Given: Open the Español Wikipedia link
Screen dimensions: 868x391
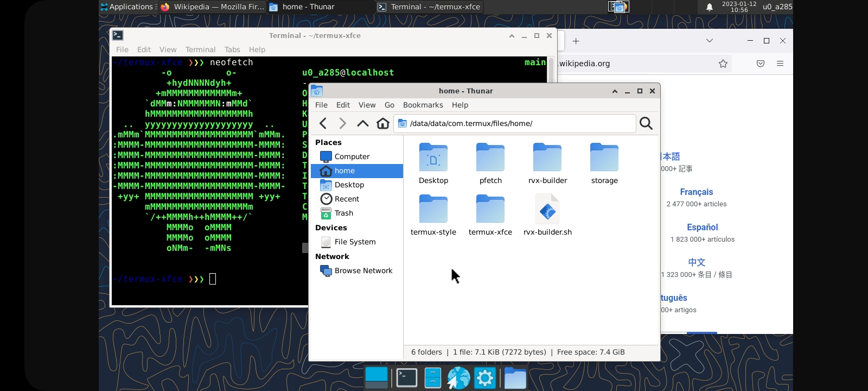Looking at the screenshot, I should coord(703,227).
